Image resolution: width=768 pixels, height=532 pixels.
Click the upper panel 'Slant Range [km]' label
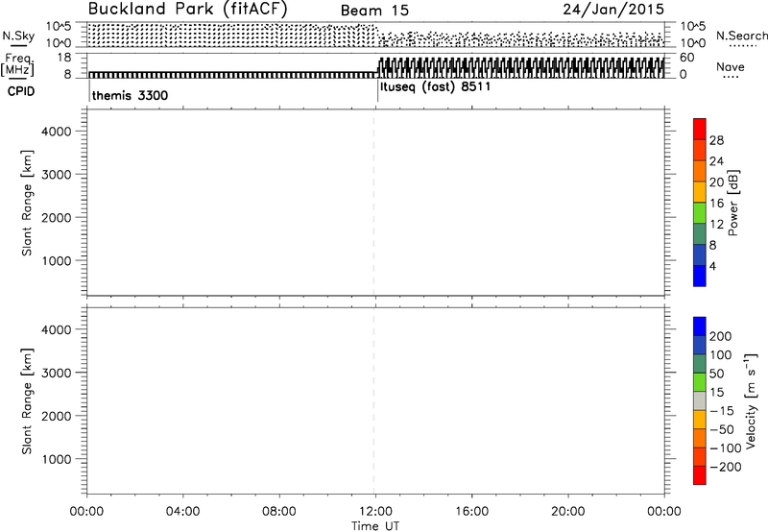pos(27,203)
